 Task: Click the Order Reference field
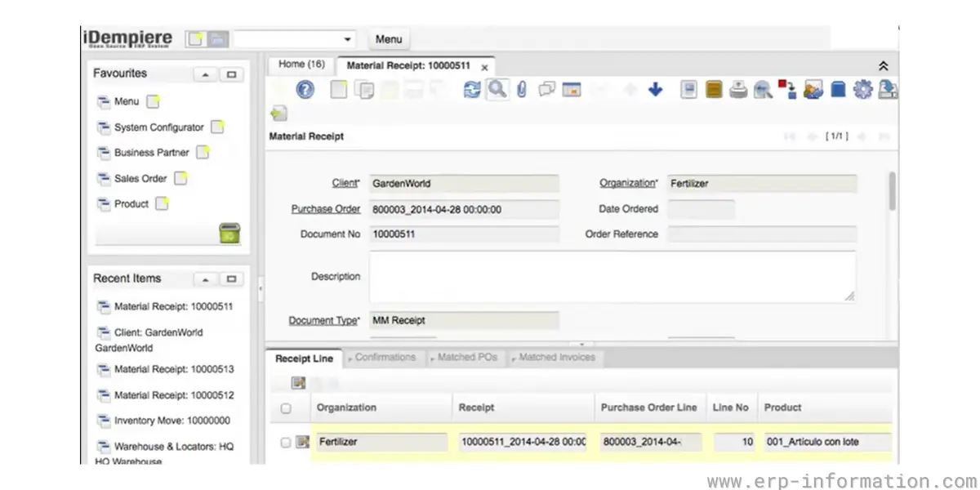(762, 234)
